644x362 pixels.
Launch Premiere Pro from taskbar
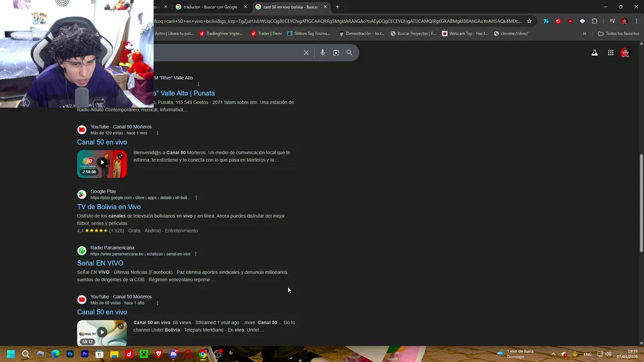[x=85, y=354]
